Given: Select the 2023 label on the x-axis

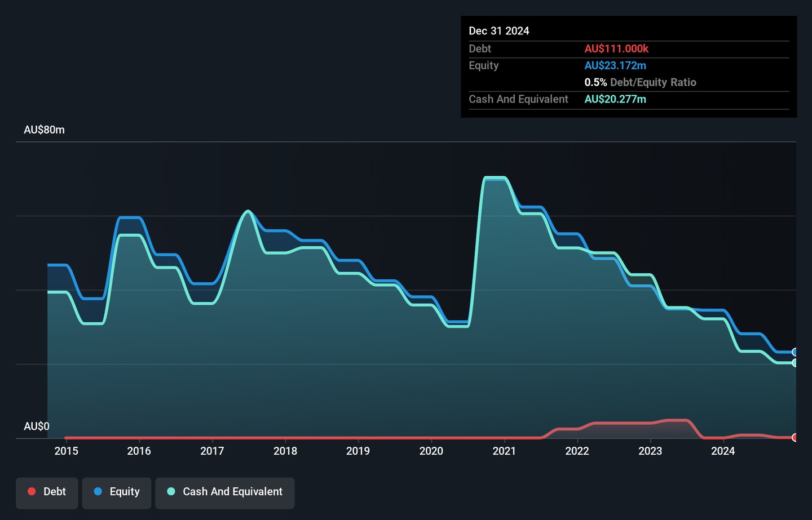Looking at the screenshot, I should (650, 451).
